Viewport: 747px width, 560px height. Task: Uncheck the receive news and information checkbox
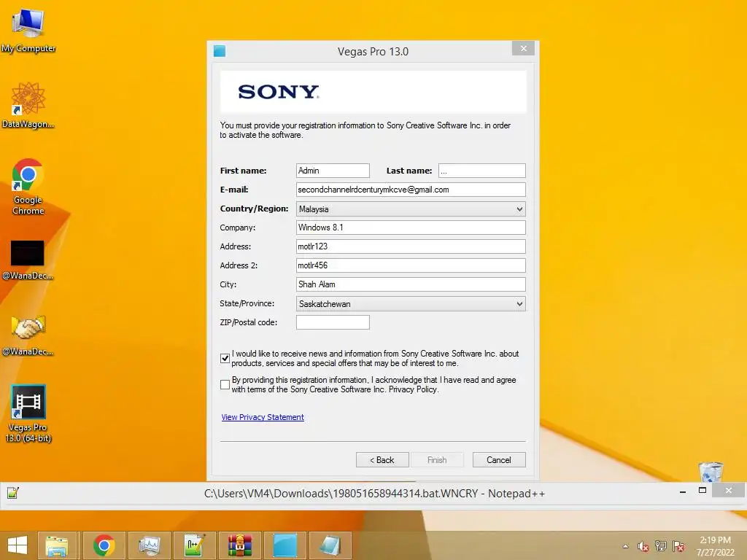coord(225,358)
